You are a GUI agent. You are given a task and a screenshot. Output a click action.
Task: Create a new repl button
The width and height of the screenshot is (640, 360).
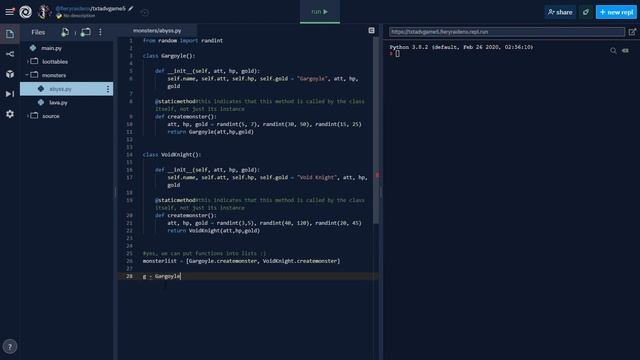616,12
